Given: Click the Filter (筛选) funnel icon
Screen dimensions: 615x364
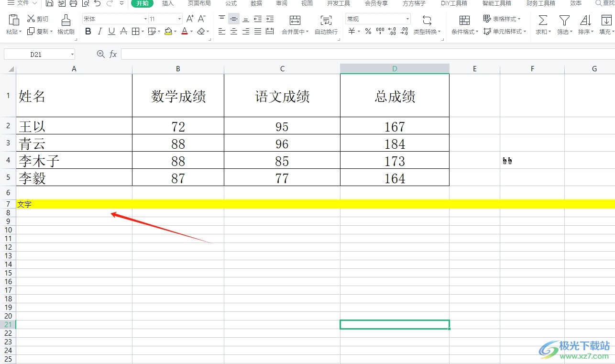Looking at the screenshot, I should [564, 20].
